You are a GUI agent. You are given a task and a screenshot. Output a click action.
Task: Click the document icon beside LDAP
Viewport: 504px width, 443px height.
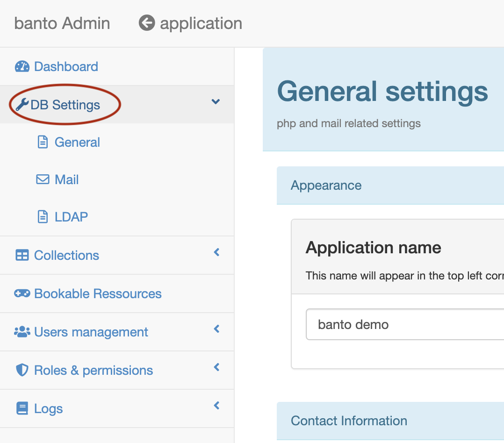[42, 217]
